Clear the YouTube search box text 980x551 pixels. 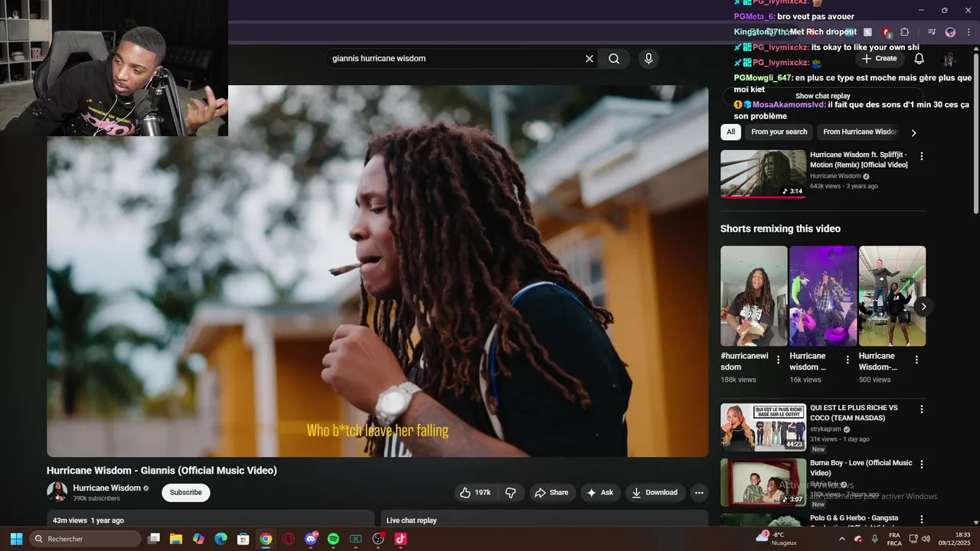(x=590, y=59)
